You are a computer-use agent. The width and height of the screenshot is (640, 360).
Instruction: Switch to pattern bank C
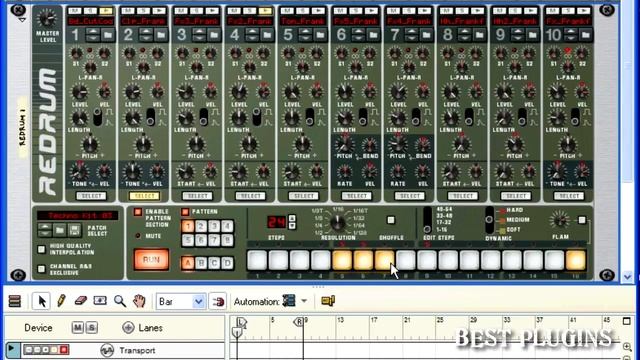pyautogui.click(x=214, y=263)
